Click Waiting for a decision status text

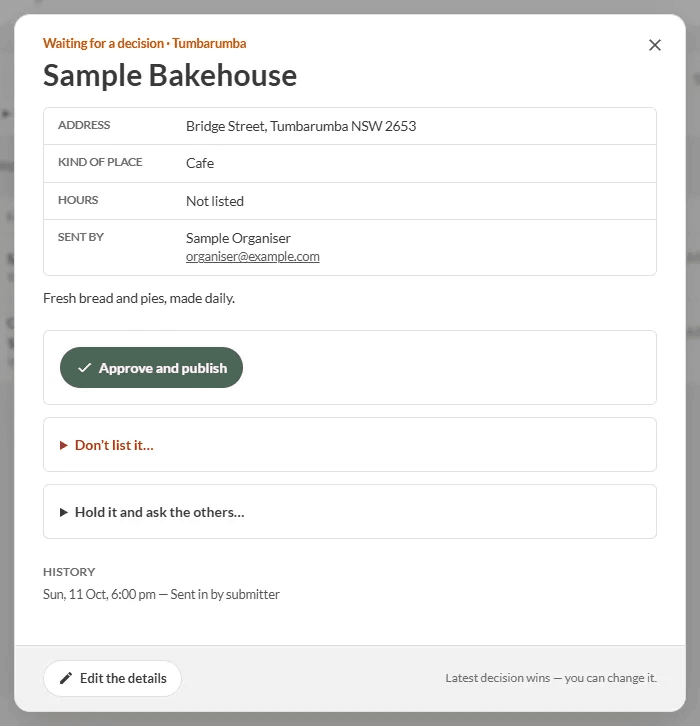(103, 44)
